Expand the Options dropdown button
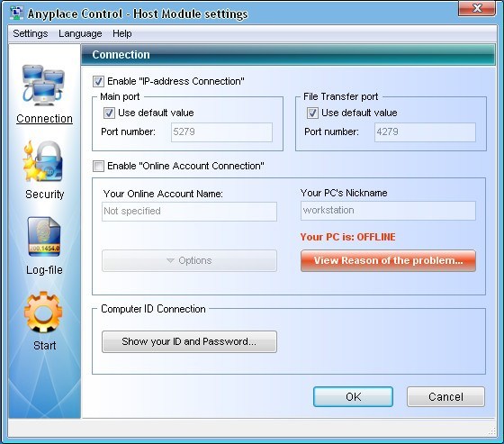This screenshot has width=504, height=444. point(189,260)
